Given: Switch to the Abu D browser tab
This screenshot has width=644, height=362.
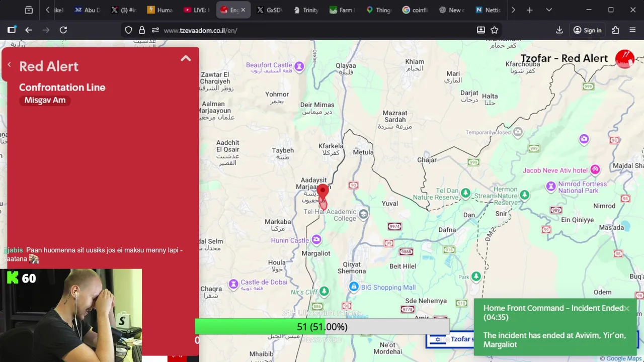Looking at the screenshot, I should coord(87,10).
